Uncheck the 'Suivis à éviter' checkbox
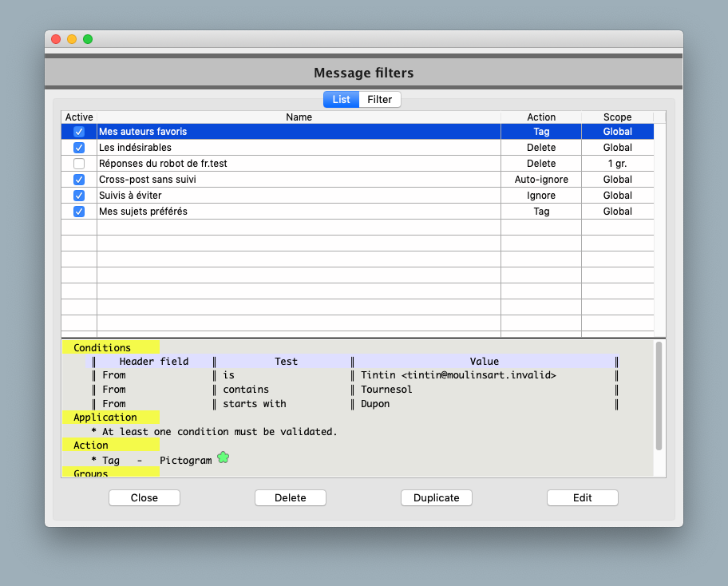The image size is (728, 586). pyautogui.click(x=79, y=196)
